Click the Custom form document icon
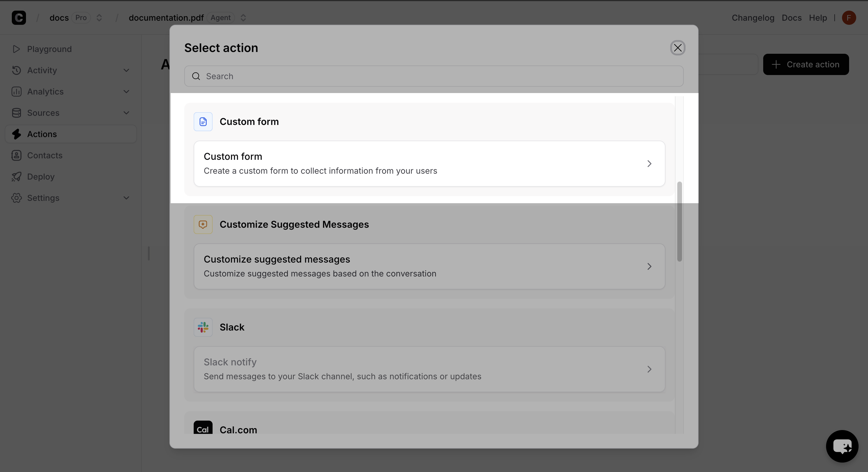The width and height of the screenshot is (868, 472). 203,121
